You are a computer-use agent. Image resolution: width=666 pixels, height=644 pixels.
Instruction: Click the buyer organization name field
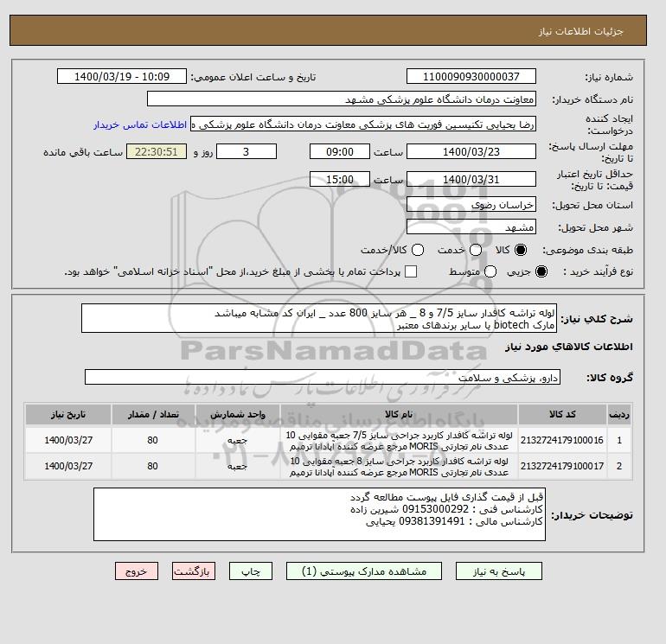pyautogui.click(x=342, y=99)
